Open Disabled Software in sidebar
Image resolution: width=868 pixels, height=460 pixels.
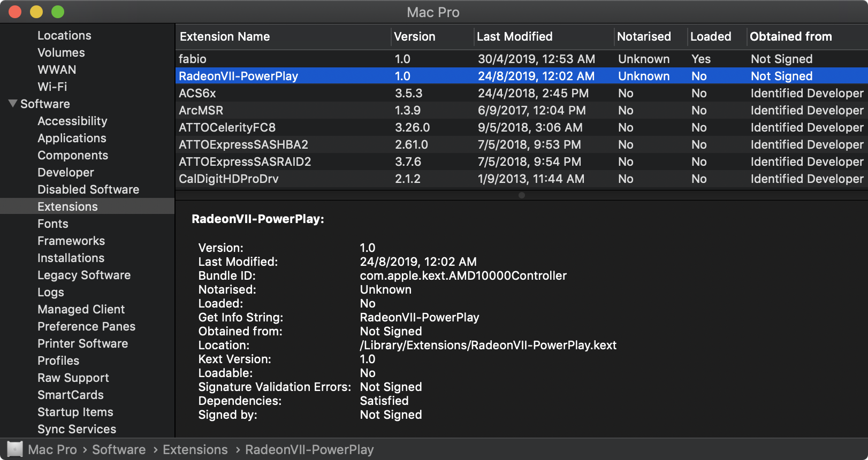88,189
